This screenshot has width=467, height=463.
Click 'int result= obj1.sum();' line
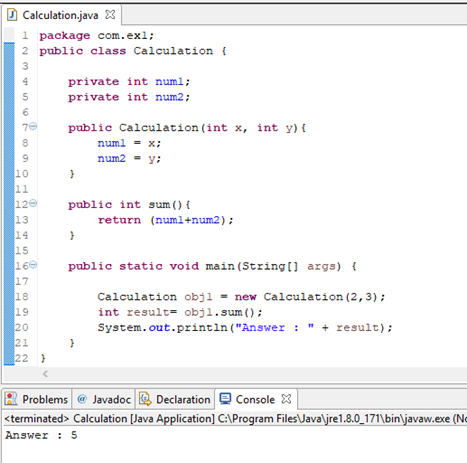(x=180, y=312)
